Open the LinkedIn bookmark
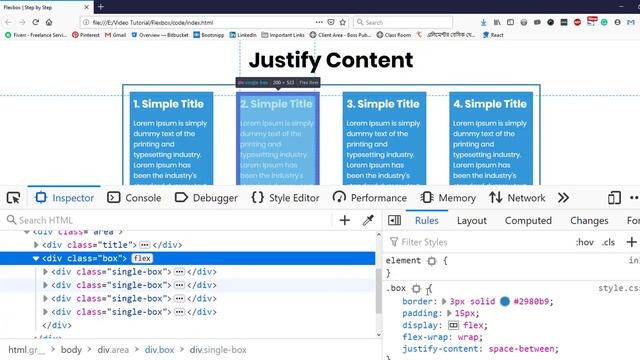640x360 pixels. click(x=243, y=35)
